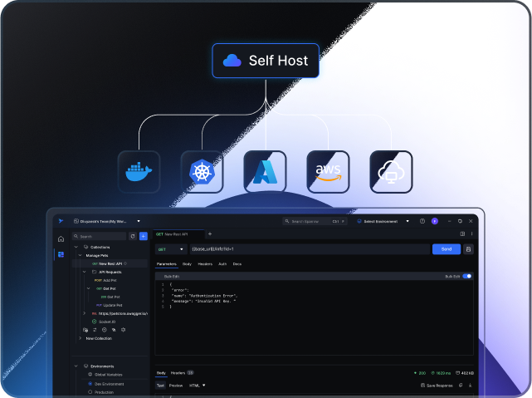Click the GraphQL icon in collection icon row
The width and height of the screenshot is (532, 398).
point(123,330)
